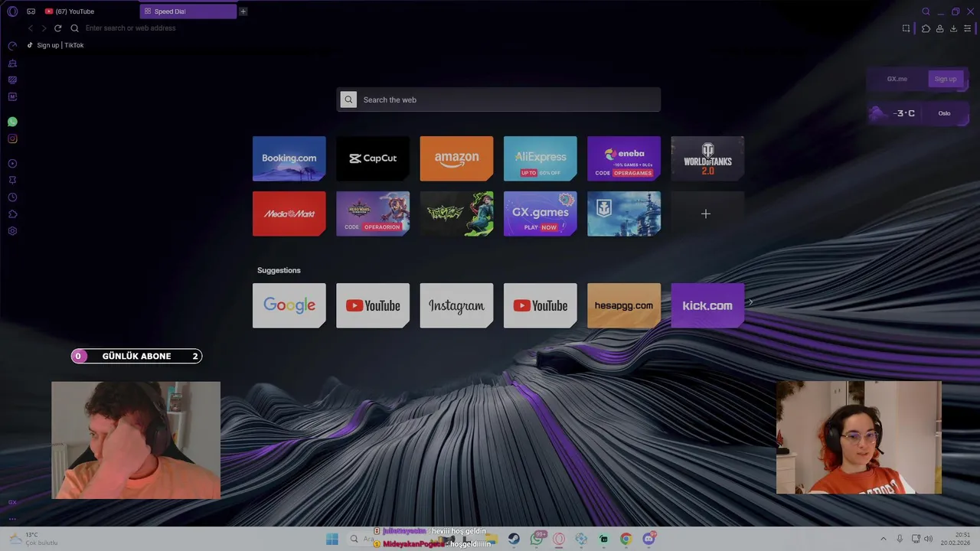Open the Sign up | TikTok bookmark
Image resolution: width=980 pixels, height=551 pixels.
pyautogui.click(x=55, y=45)
